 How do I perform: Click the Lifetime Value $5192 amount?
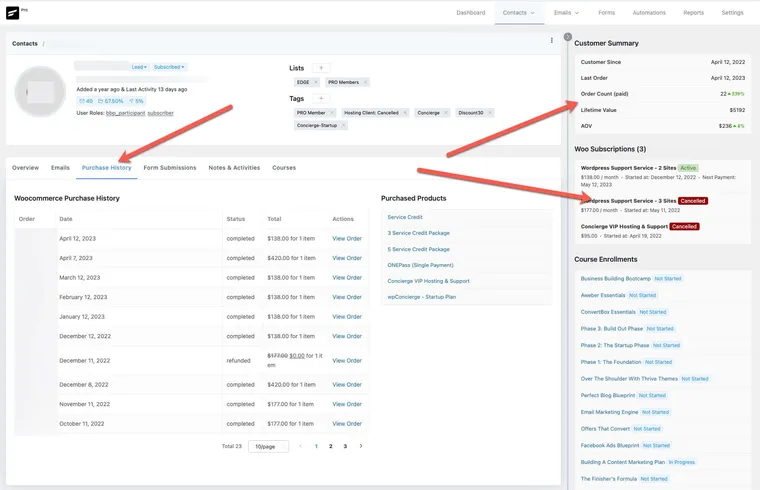point(737,110)
